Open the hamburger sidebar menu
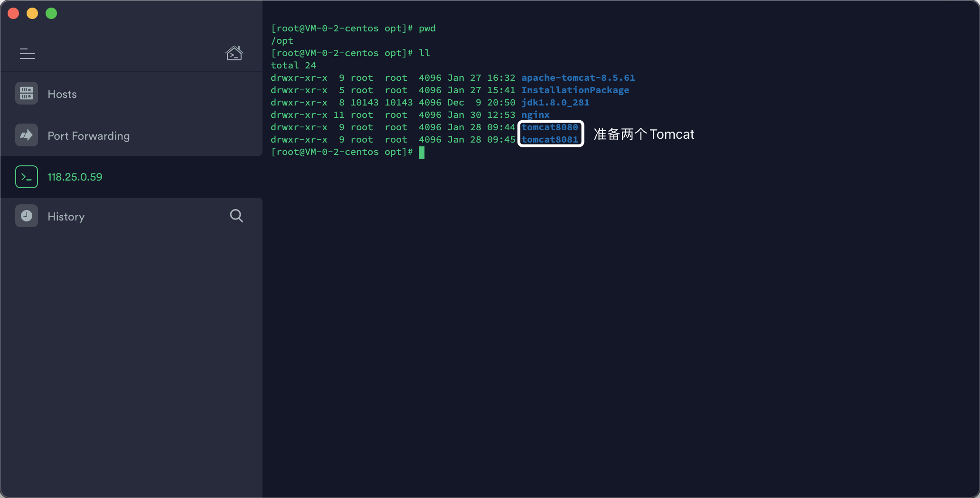 (x=28, y=54)
